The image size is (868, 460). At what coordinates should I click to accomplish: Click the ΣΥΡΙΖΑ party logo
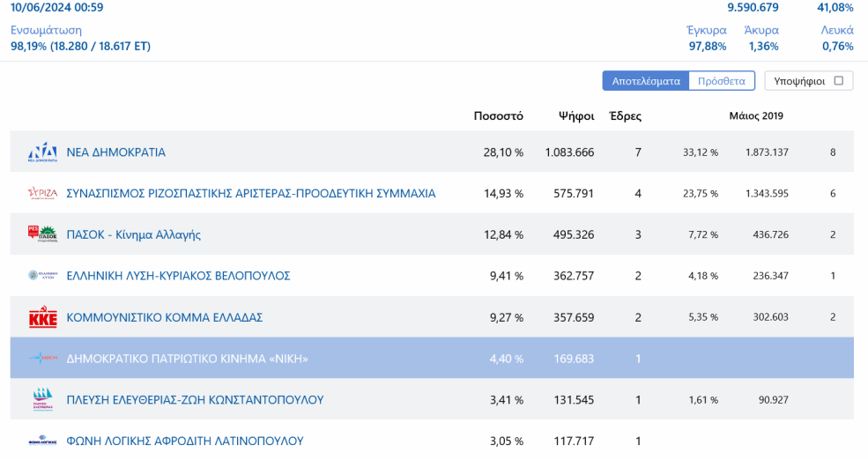[x=42, y=194]
